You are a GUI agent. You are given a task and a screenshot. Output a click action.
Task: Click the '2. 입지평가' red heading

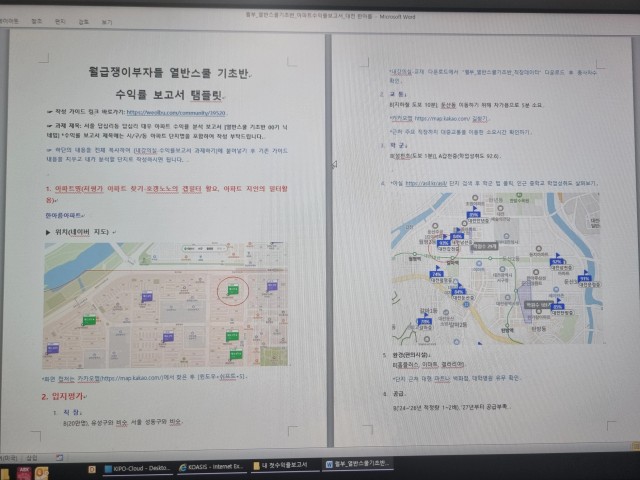[x=64, y=396]
